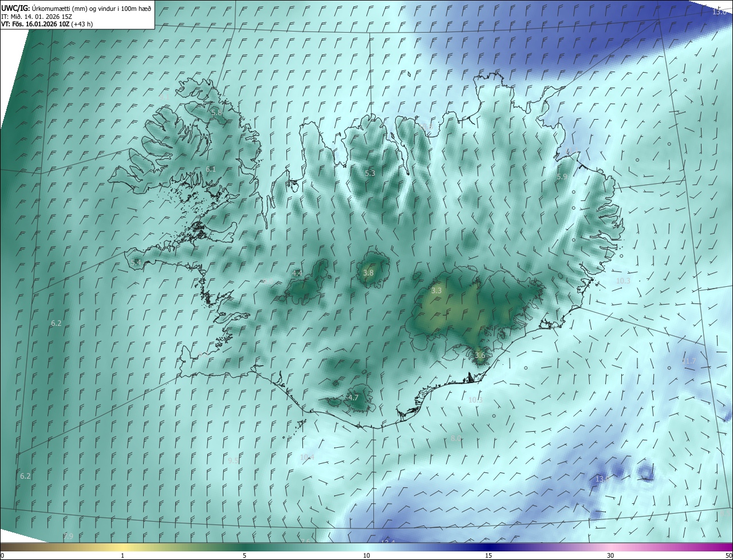Click the 11.7 value in the southeast sea
The height and width of the screenshot is (560, 733).
coord(689,361)
